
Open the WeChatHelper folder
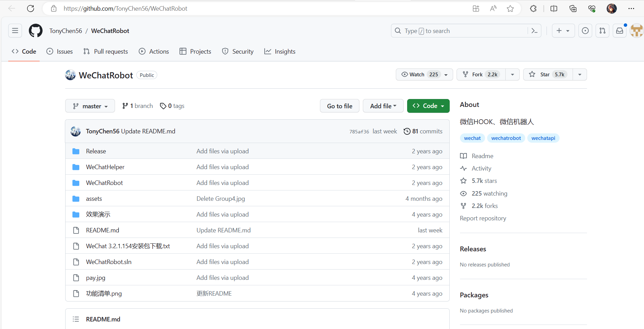tap(105, 167)
